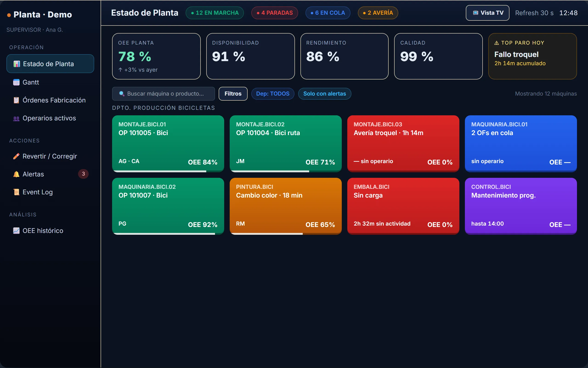Click 'Mostrando 12 máquinas' text

tap(546, 94)
